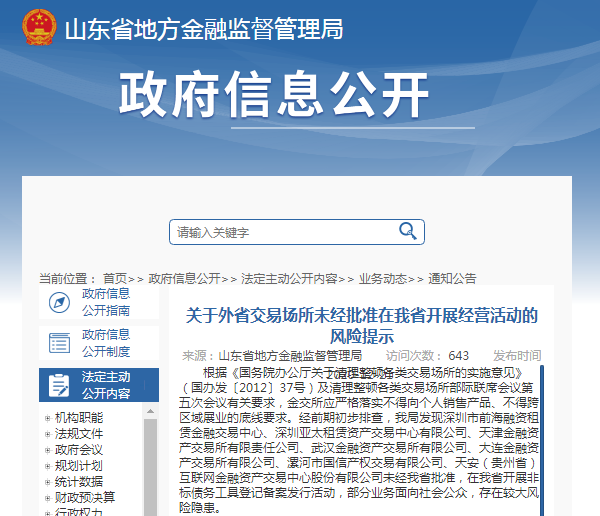This screenshot has width=600, height=516.
Task: Click the magnifier search icon
Action: point(408,231)
